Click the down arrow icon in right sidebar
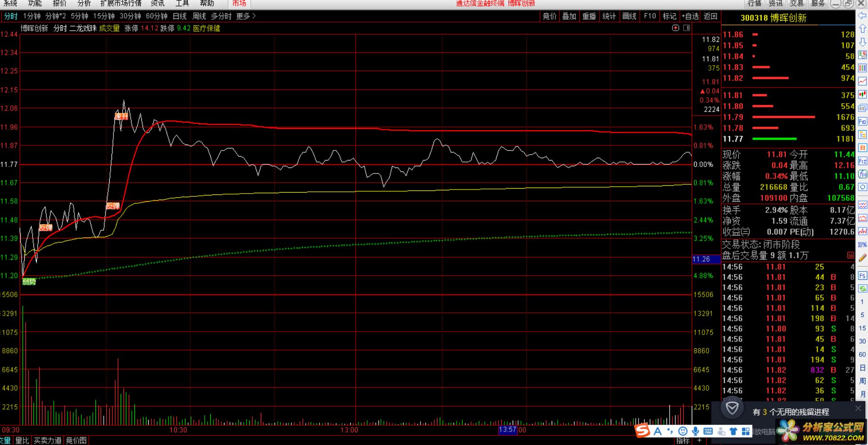This screenshot has height=445, width=868. point(862,42)
